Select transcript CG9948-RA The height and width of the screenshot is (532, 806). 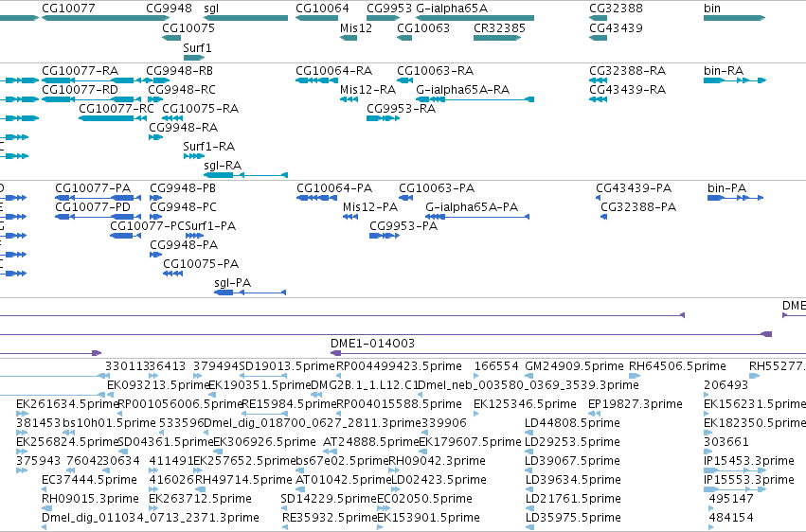pyautogui.click(x=155, y=137)
